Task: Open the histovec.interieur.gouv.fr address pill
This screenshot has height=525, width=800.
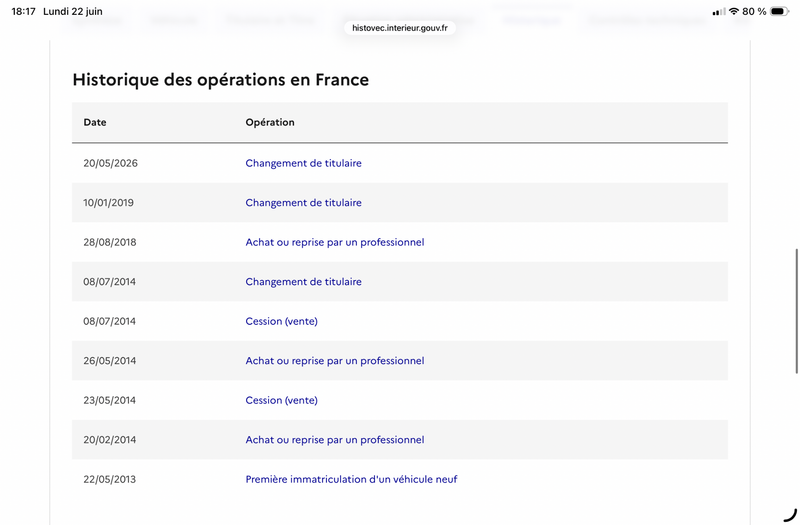Action: point(400,28)
